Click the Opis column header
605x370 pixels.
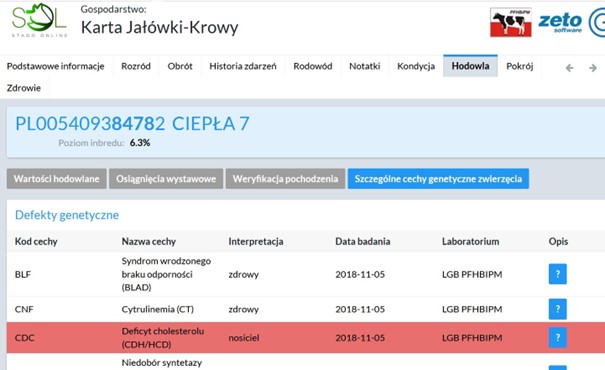click(x=558, y=242)
